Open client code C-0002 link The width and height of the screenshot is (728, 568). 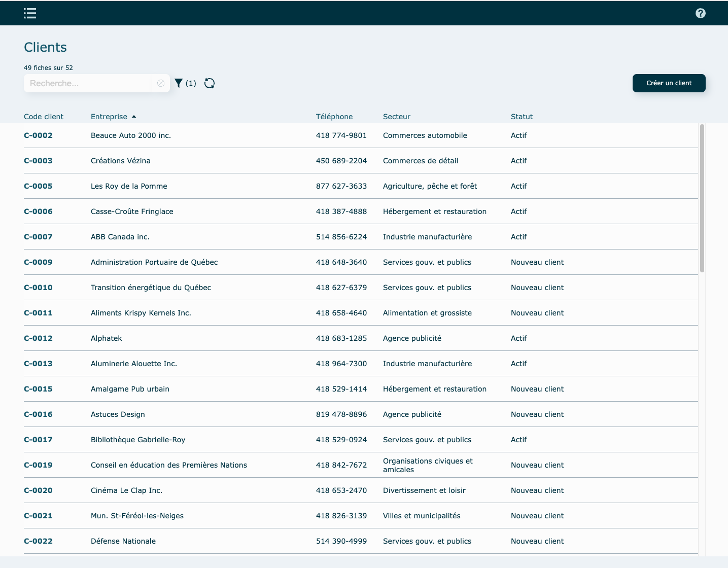click(38, 135)
